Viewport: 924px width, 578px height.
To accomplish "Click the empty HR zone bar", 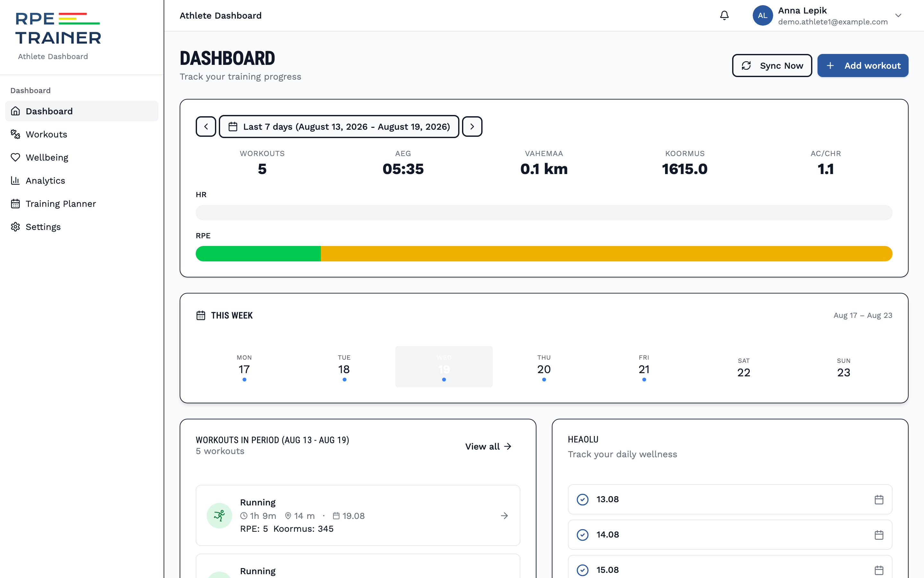I will click(x=544, y=213).
